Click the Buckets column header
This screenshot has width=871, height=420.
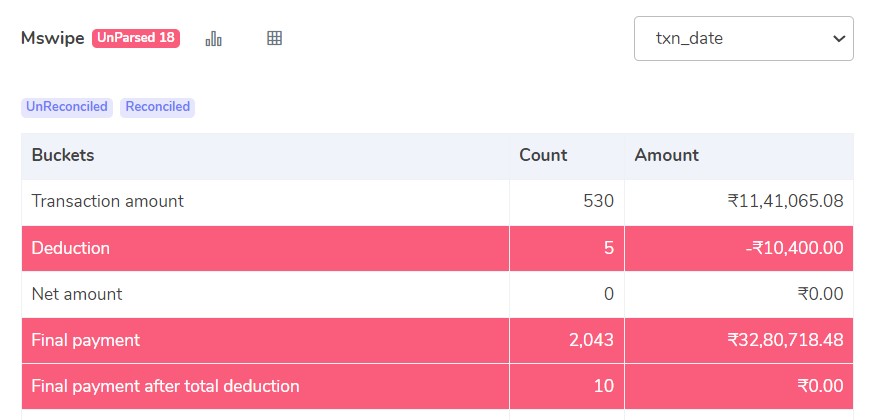pyautogui.click(x=63, y=155)
